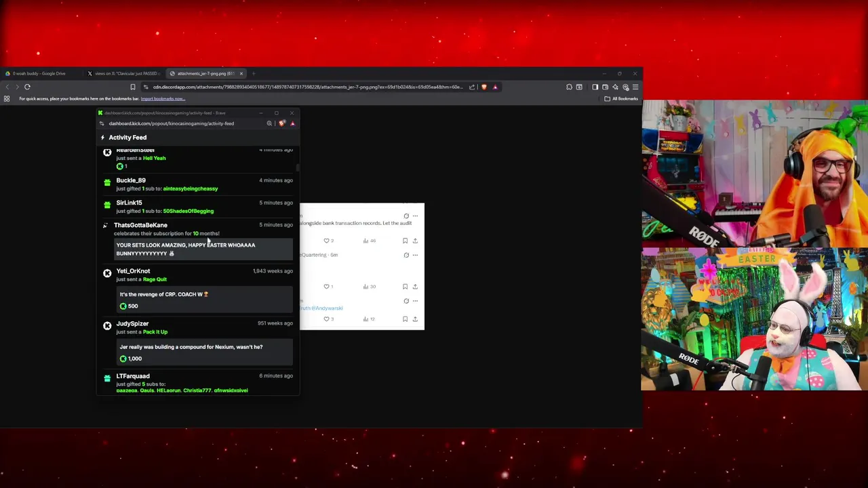The width and height of the screenshot is (868, 488).
Task: Click the gift icon beside LTFarquaad
Action: point(107,378)
